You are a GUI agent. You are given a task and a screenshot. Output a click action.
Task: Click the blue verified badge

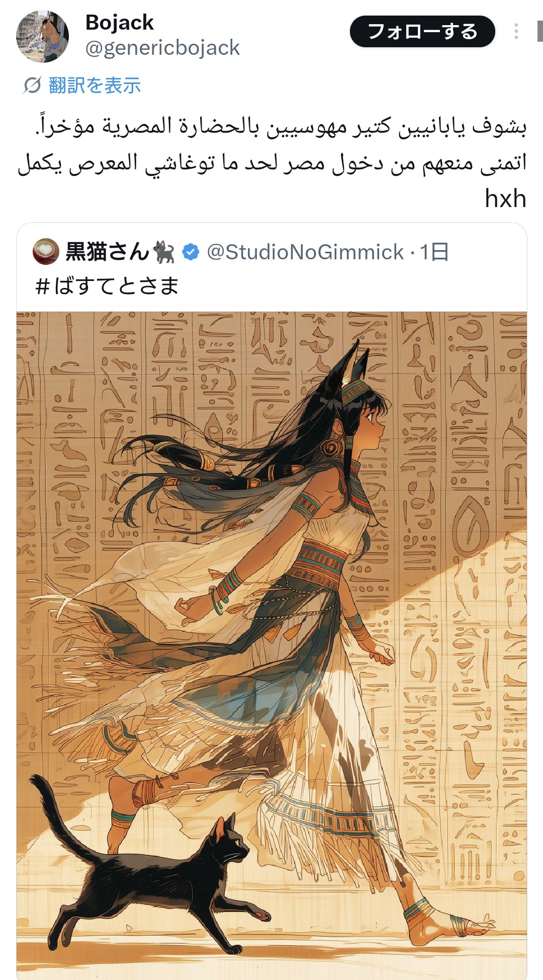[x=191, y=252]
